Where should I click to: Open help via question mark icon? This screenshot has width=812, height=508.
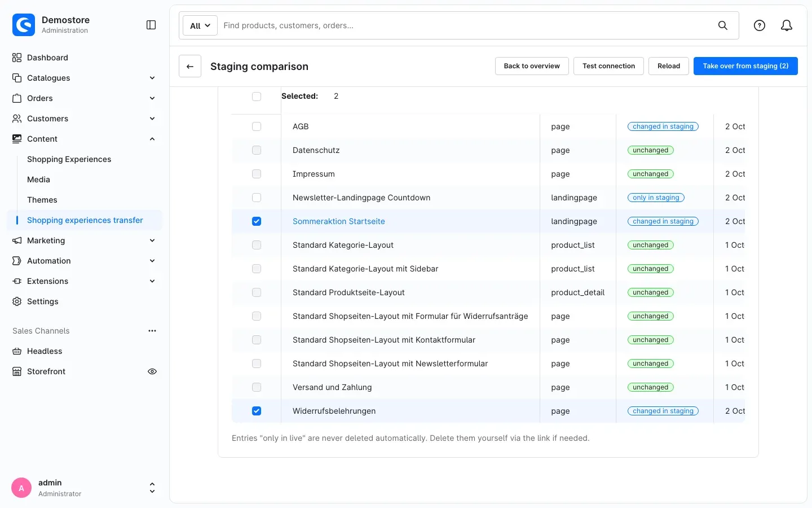click(x=760, y=25)
